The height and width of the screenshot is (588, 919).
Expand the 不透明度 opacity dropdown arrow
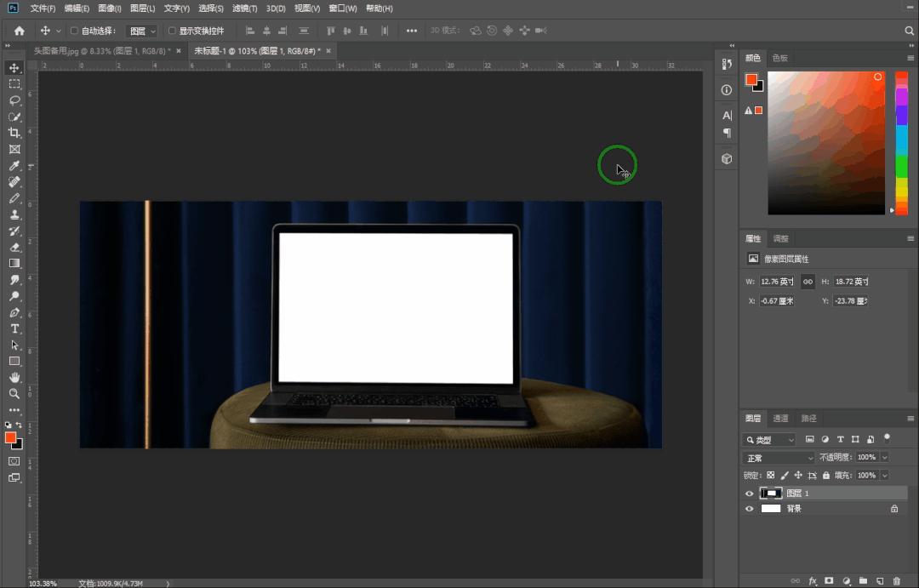pyautogui.click(x=885, y=458)
